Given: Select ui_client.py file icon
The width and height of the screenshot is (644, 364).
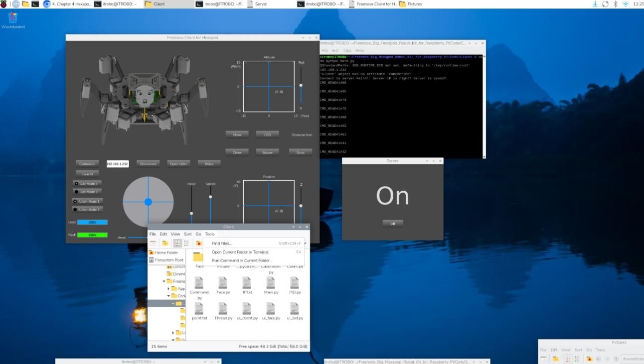Looking at the screenshot, I should tap(247, 308).
